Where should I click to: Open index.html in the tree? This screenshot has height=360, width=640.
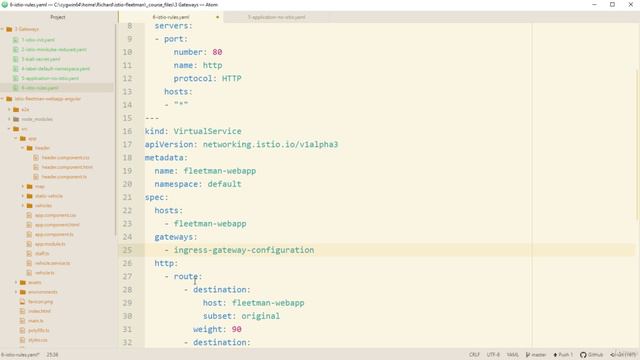pyautogui.click(x=39, y=311)
